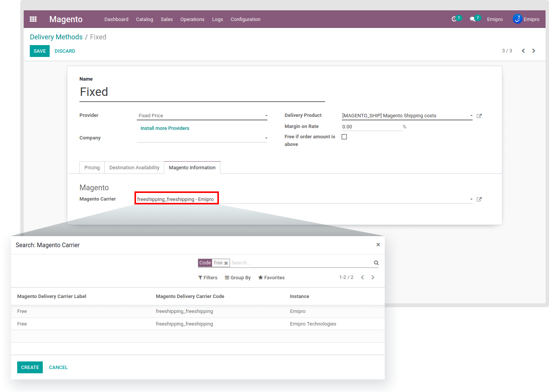Image resolution: width=549 pixels, height=392 pixels.
Task: Open the chat messages icon with badge
Action: pos(475,19)
